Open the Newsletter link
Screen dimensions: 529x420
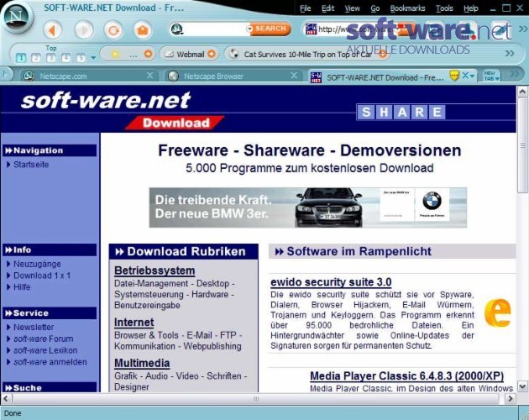tap(34, 327)
